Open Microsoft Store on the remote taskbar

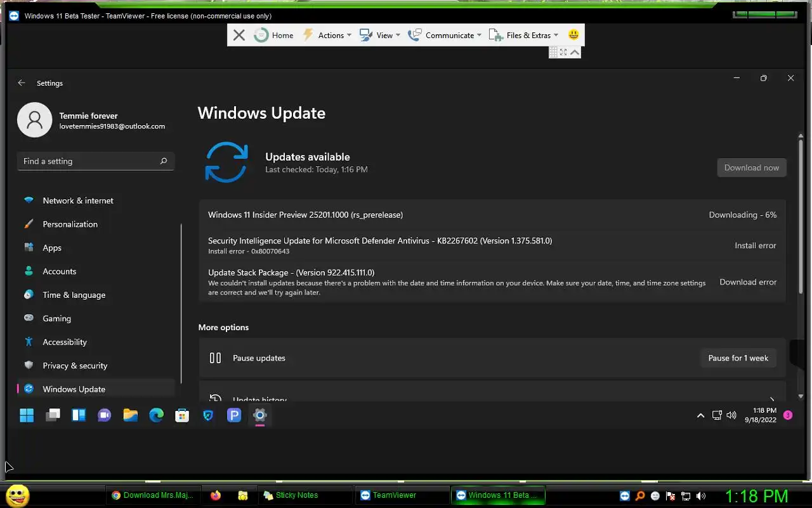(x=182, y=415)
